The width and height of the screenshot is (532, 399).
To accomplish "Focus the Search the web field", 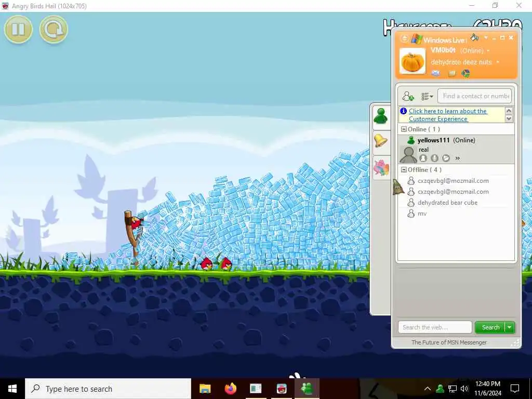I will [435, 327].
